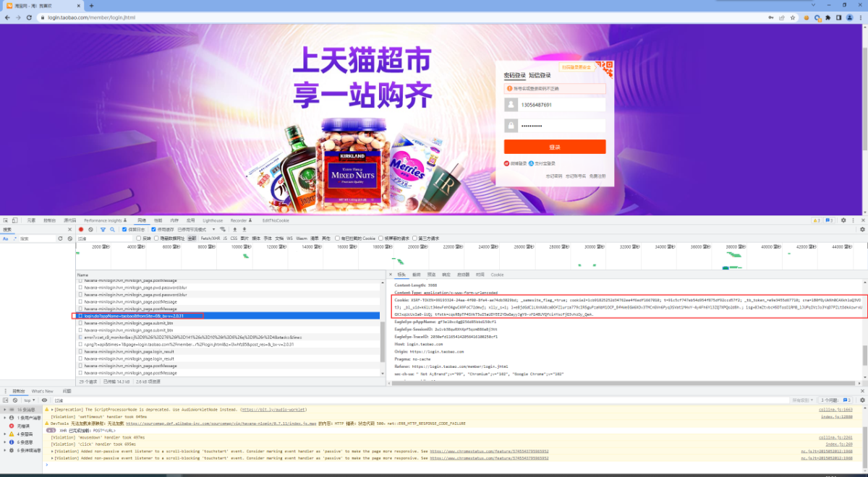Clear the search panel results
Screen dimensions: 868x477
(x=69, y=239)
